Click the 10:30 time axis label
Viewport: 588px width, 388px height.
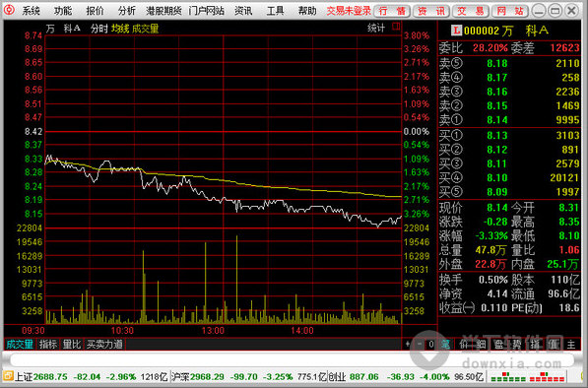122,331
